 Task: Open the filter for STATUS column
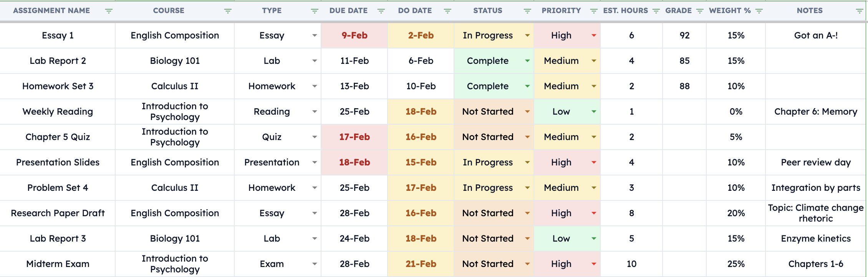coord(527,10)
